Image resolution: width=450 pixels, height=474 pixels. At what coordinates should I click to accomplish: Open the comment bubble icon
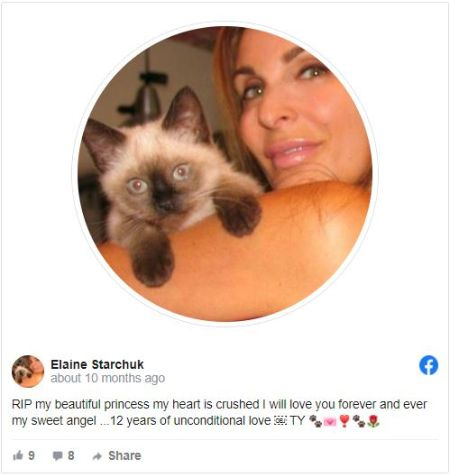tap(58, 456)
